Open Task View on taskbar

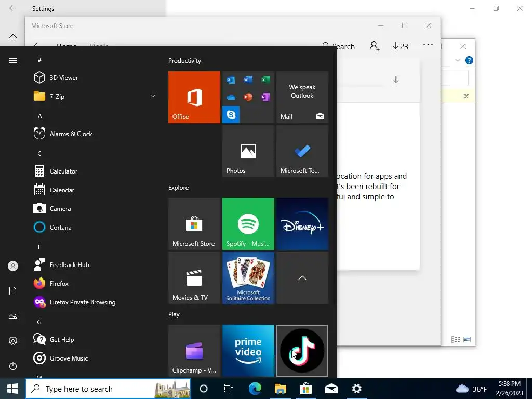coord(229,389)
